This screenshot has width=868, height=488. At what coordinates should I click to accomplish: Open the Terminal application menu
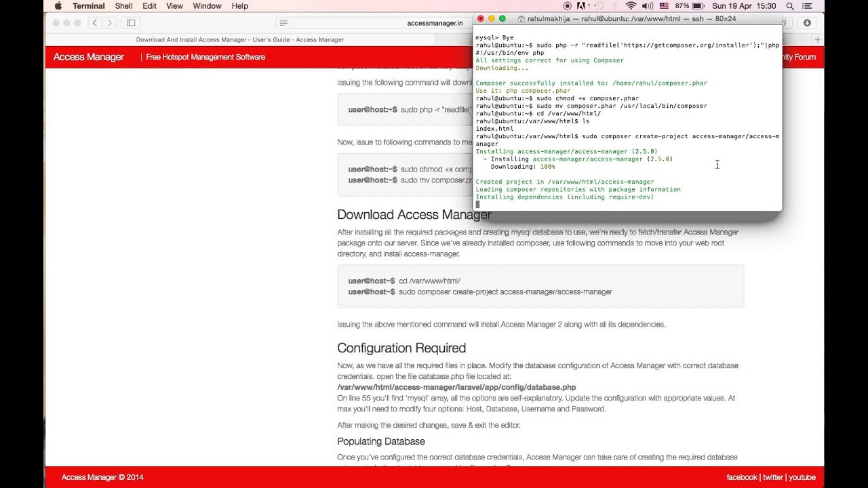click(89, 6)
